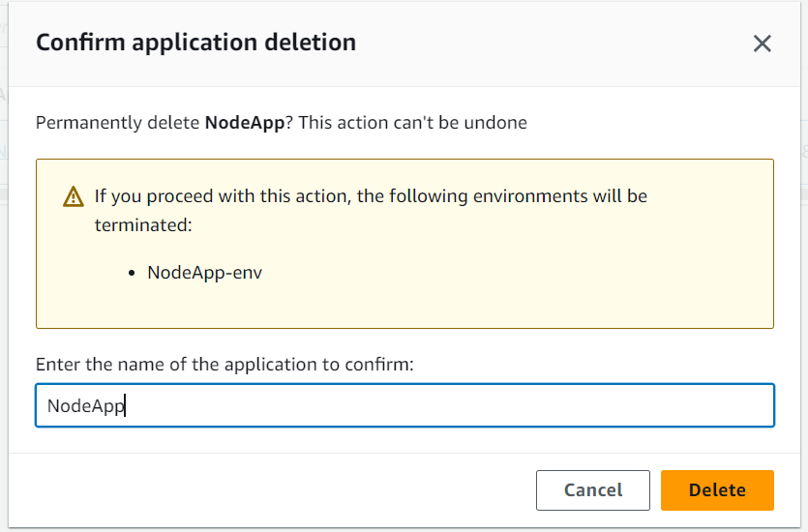Click blank footer area left of Cancel
This screenshot has width=808, height=532.
pos(257,489)
